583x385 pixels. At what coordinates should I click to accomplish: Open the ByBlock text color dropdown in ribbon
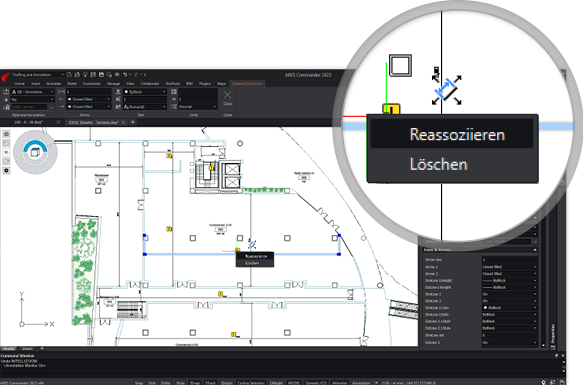point(145,92)
